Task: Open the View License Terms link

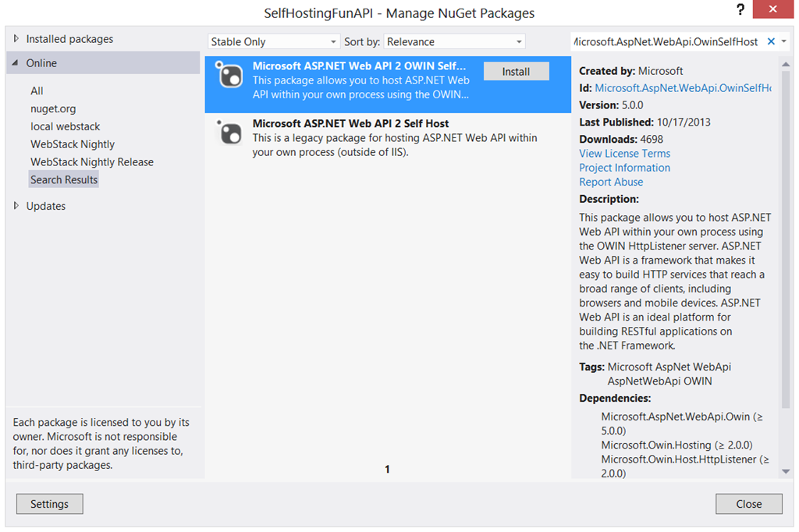Action: [625, 154]
